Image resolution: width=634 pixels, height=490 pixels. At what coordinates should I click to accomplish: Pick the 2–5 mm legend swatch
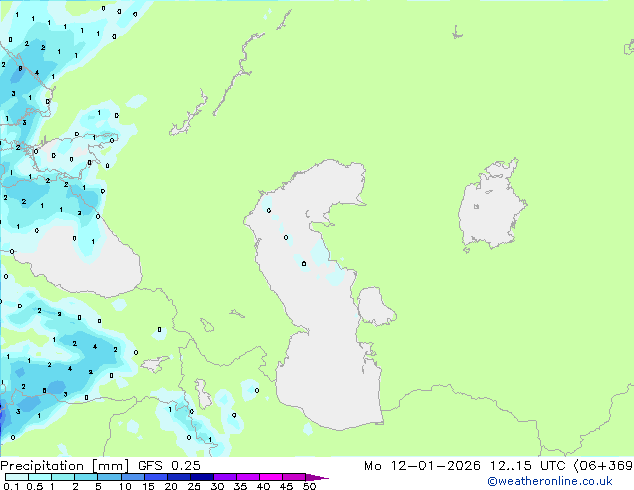point(86,477)
